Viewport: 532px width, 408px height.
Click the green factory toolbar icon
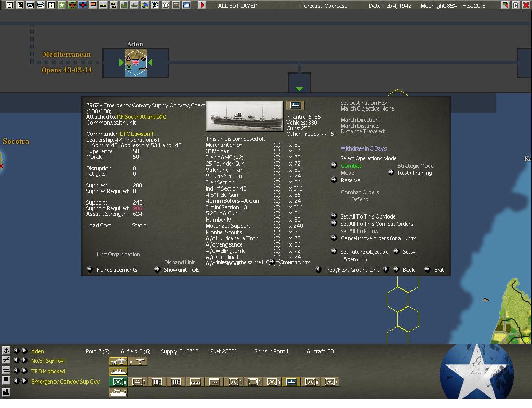[124, 5]
